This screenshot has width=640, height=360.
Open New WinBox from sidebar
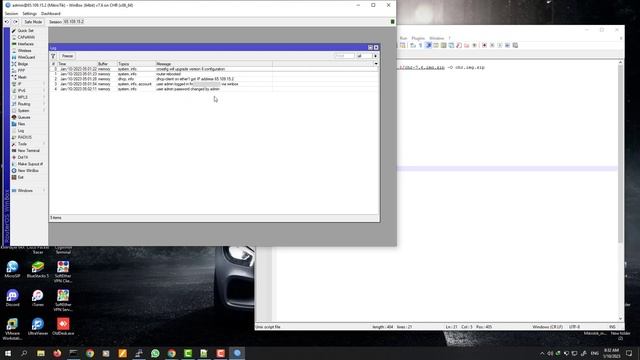point(28,171)
